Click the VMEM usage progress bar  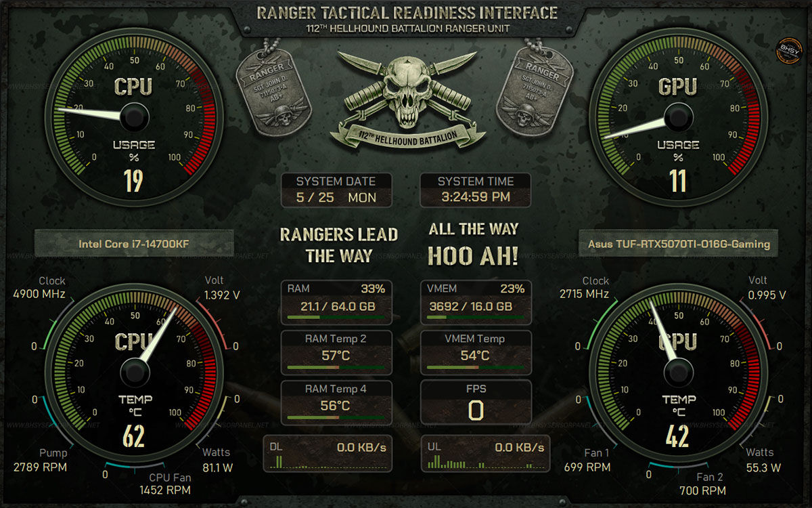pos(476,317)
